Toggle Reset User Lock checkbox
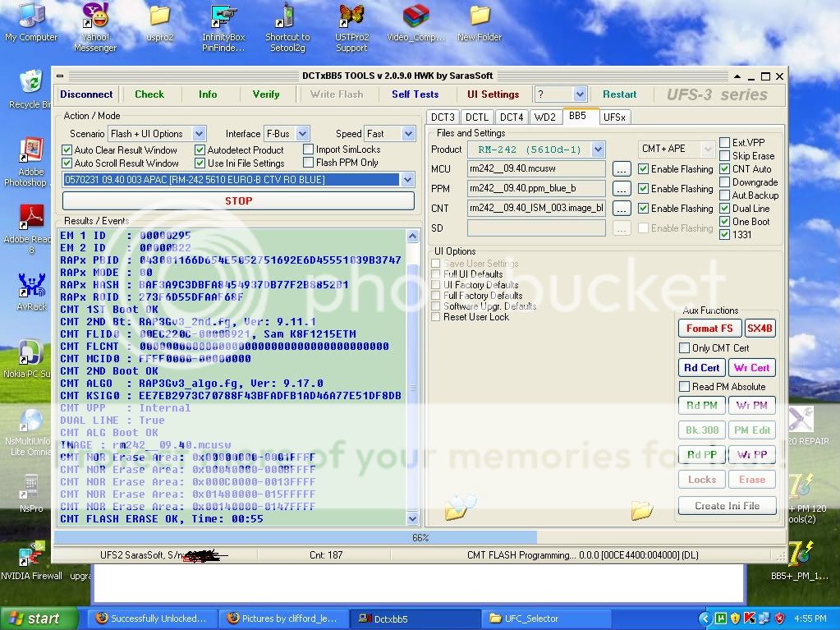The width and height of the screenshot is (840, 630). point(436,316)
